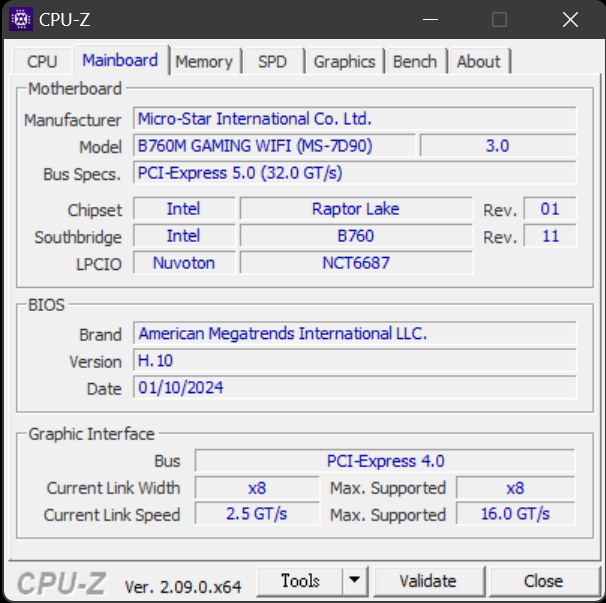Screen dimensions: 606x603
Task: Click the Tools button
Action: 300,581
